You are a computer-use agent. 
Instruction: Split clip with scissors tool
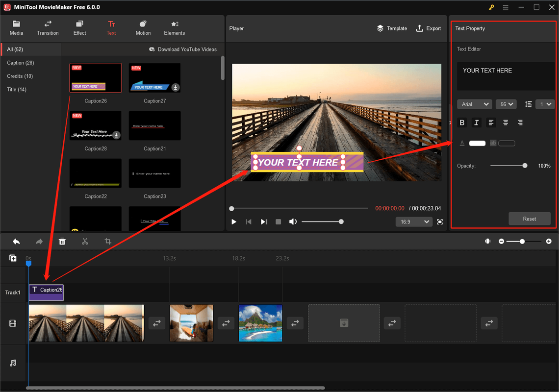click(x=85, y=242)
